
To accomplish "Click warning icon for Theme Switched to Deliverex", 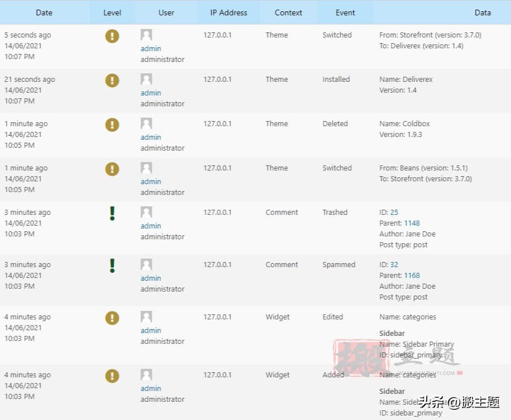I will click(x=112, y=36).
